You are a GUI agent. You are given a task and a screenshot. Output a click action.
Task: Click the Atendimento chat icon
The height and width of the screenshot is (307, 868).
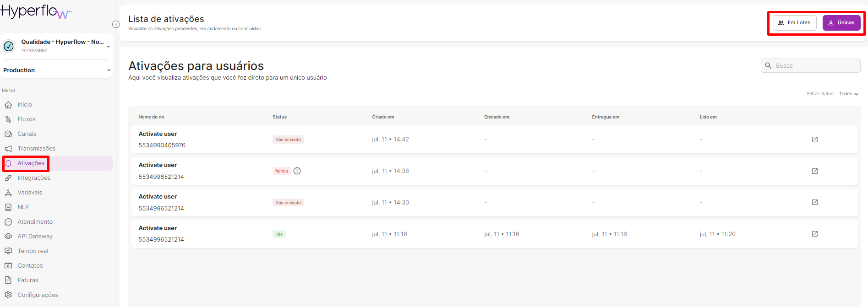coord(8,222)
